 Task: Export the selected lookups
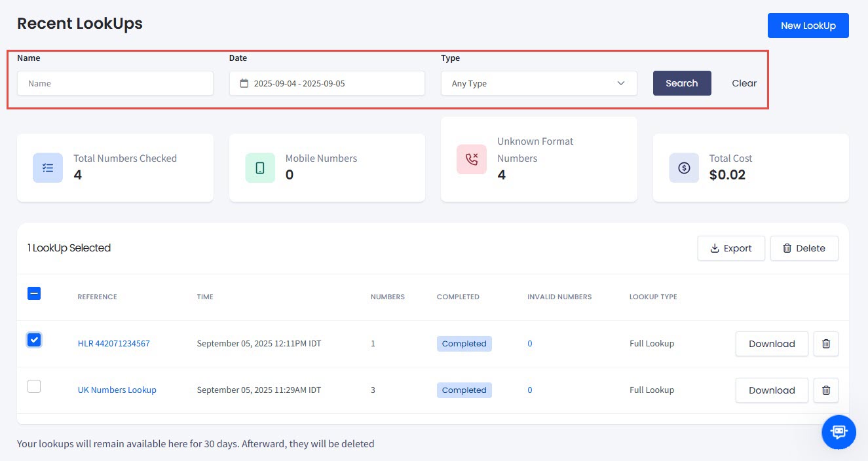coord(731,248)
